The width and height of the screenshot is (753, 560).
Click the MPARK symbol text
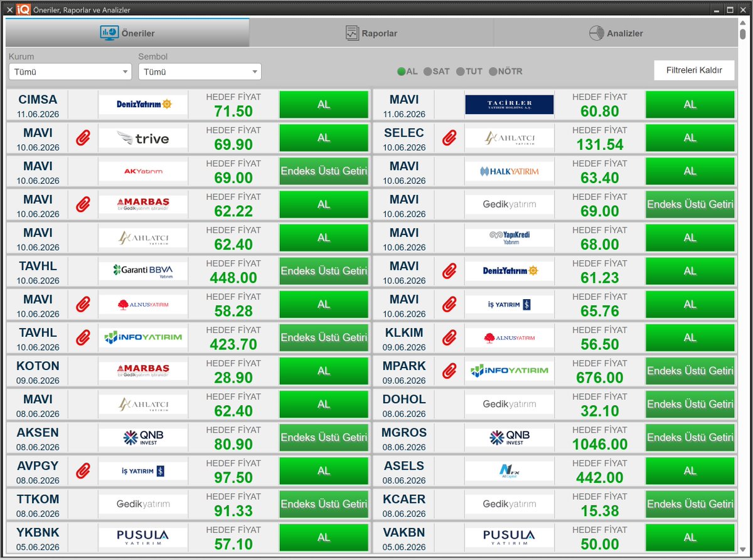pyautogui.click(x=404, y=365)
